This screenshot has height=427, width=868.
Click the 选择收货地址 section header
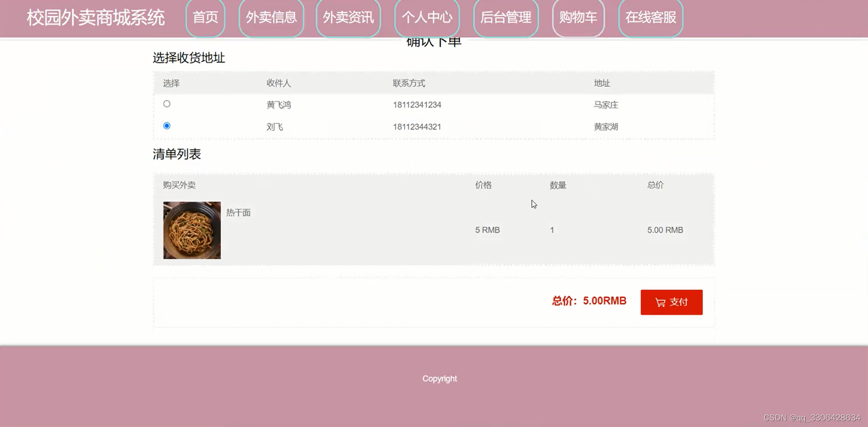click(189, 58)
